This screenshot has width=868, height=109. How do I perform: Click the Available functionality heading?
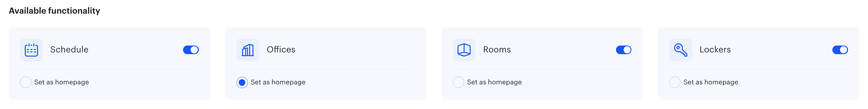click(x=55, y=11)
